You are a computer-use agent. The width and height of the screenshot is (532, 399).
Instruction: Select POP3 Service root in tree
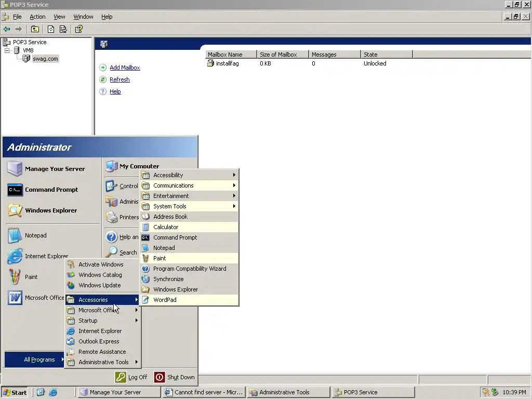[x=30, y=42]
